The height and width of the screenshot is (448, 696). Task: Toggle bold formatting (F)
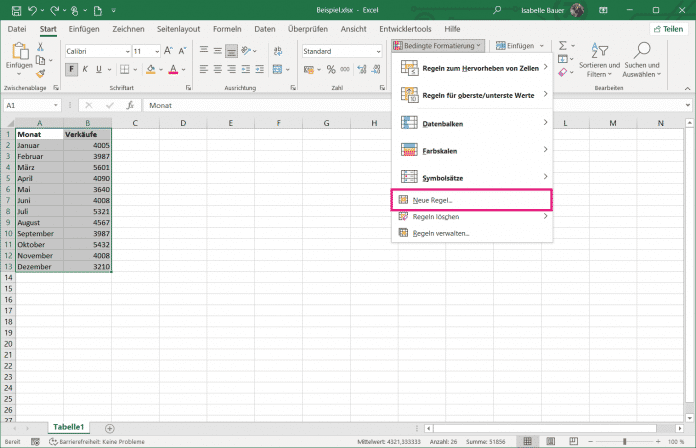[71, 69]
